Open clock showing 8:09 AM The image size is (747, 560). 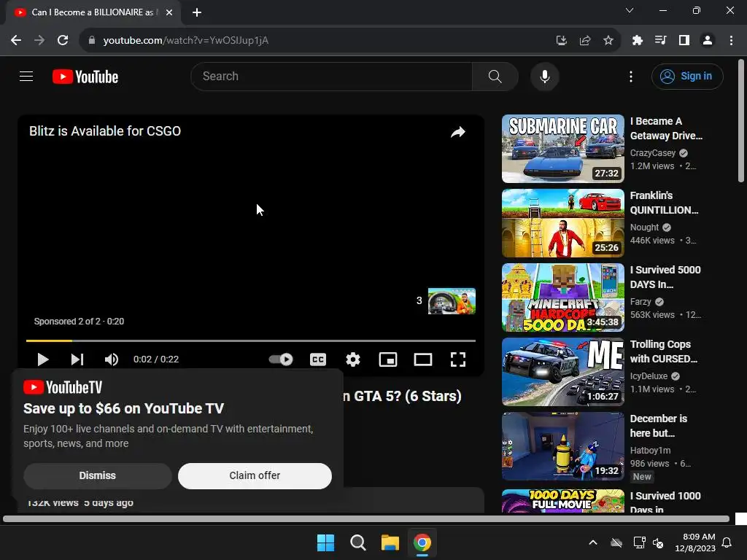695,542
